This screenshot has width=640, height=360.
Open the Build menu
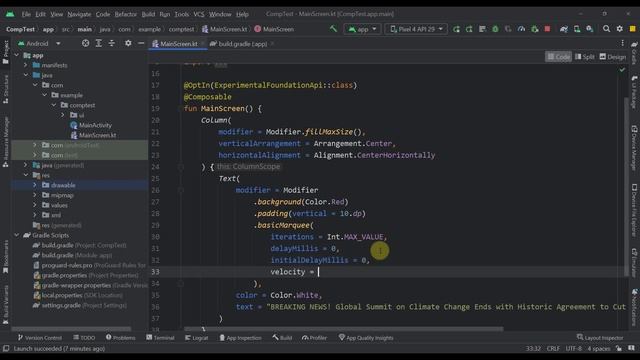pyautogui.click(x=148, y=14)
